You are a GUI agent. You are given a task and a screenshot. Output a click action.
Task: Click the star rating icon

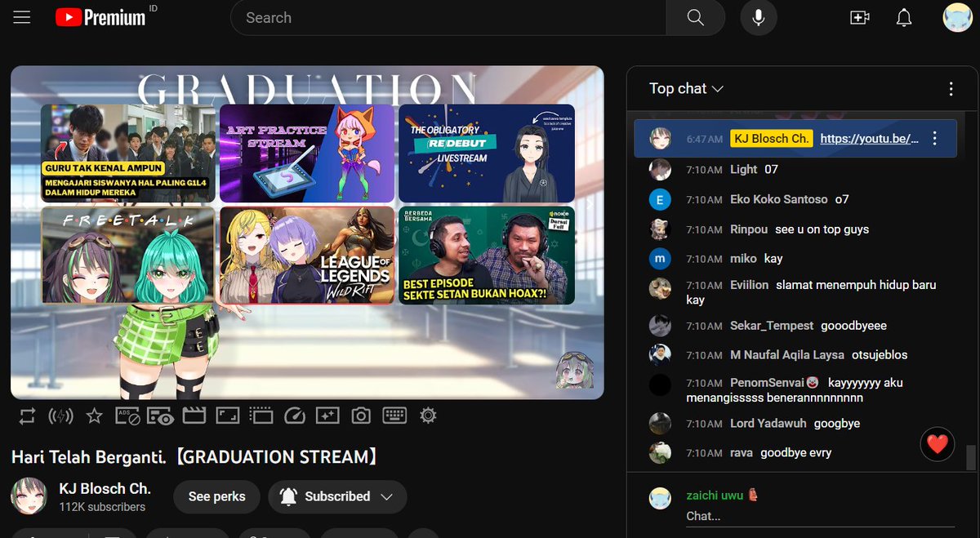point(94,416)
